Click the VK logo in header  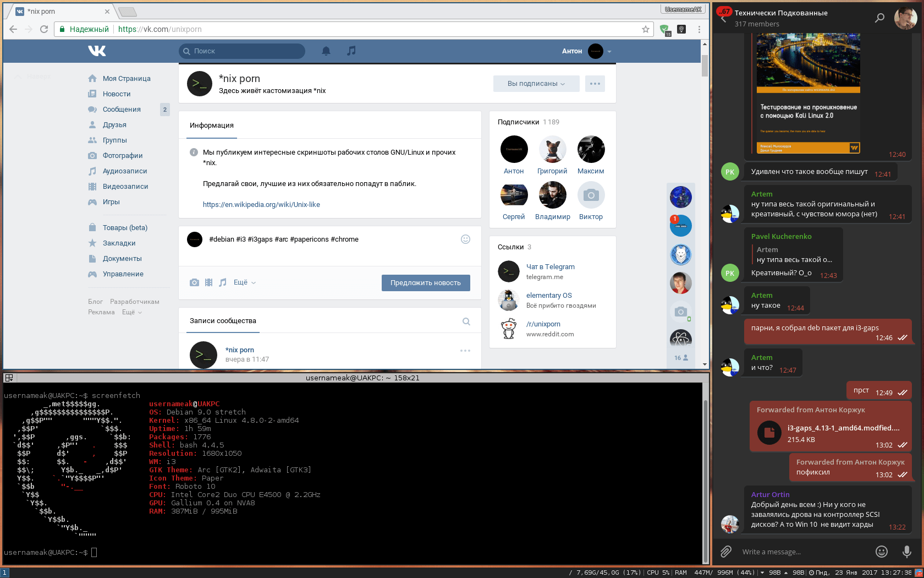pos(97,51)
